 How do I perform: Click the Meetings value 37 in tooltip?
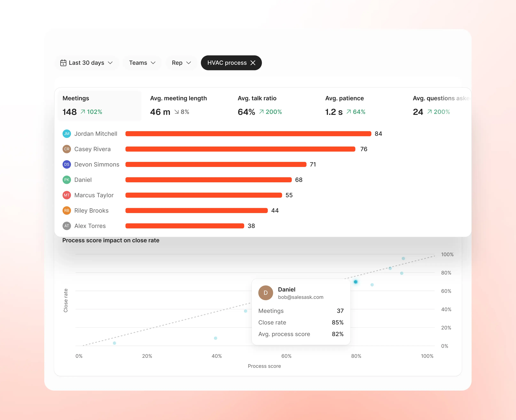click(340, 311)
